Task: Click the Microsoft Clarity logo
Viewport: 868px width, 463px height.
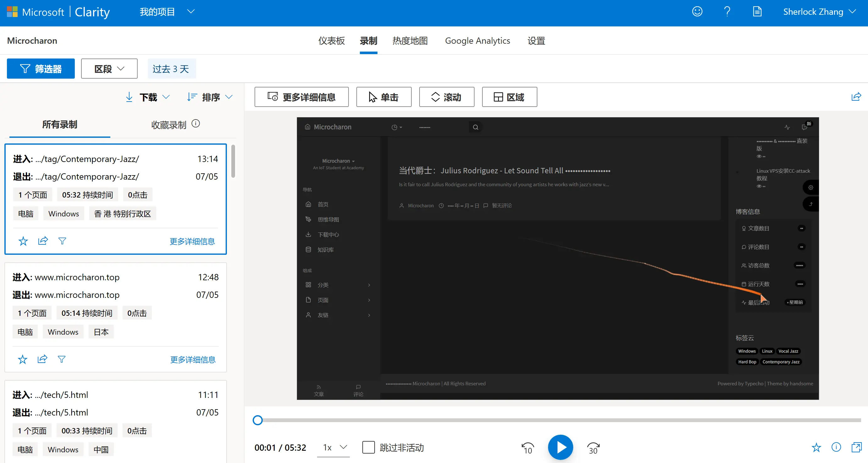Action: [x=58, y=12]
